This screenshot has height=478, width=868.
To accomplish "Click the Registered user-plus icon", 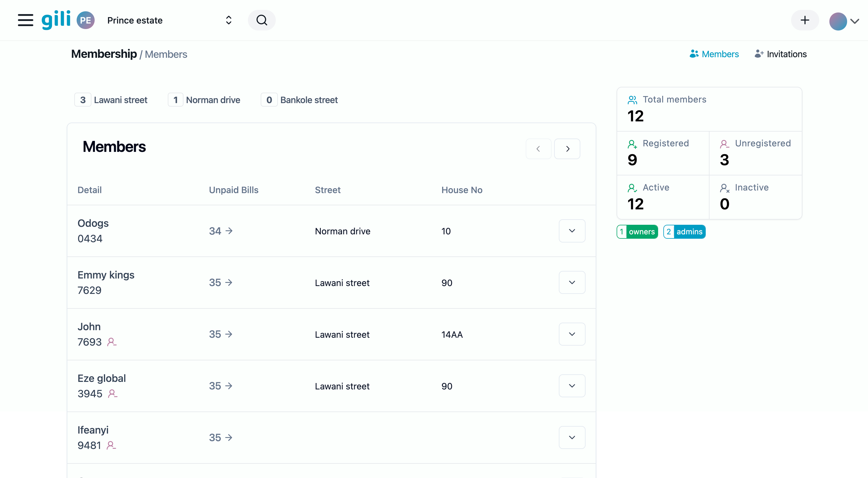I will pos(632,144).
